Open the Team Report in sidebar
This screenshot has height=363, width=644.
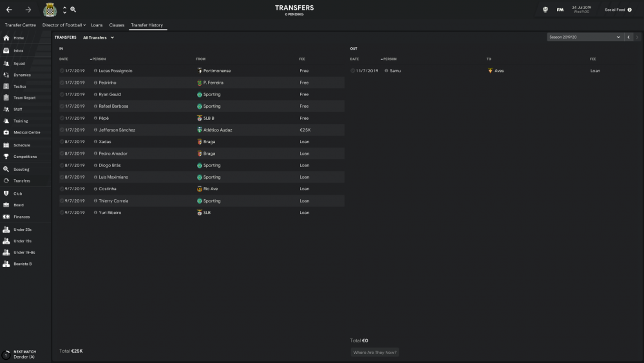(x=26, y=98)
